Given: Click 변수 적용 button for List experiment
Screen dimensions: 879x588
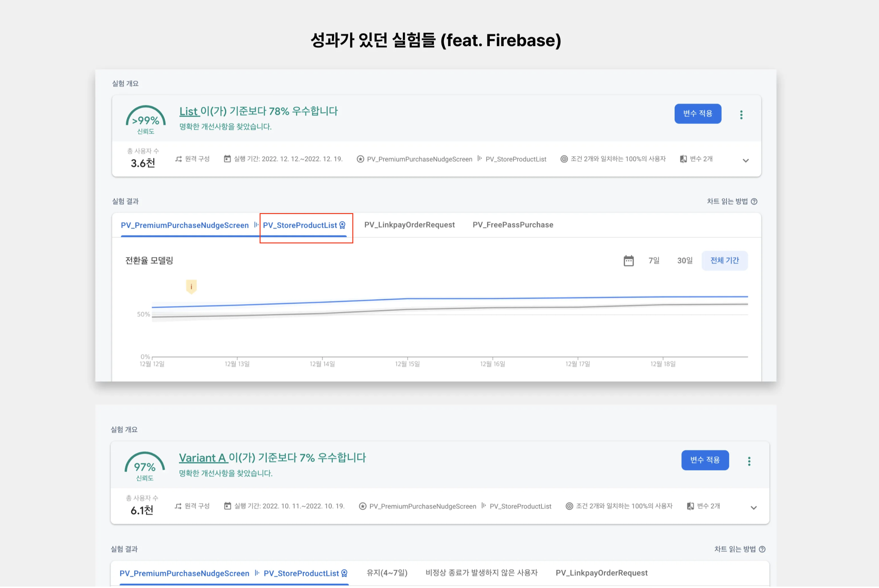Looking at the screenshot, I should [x=697, y=114].
